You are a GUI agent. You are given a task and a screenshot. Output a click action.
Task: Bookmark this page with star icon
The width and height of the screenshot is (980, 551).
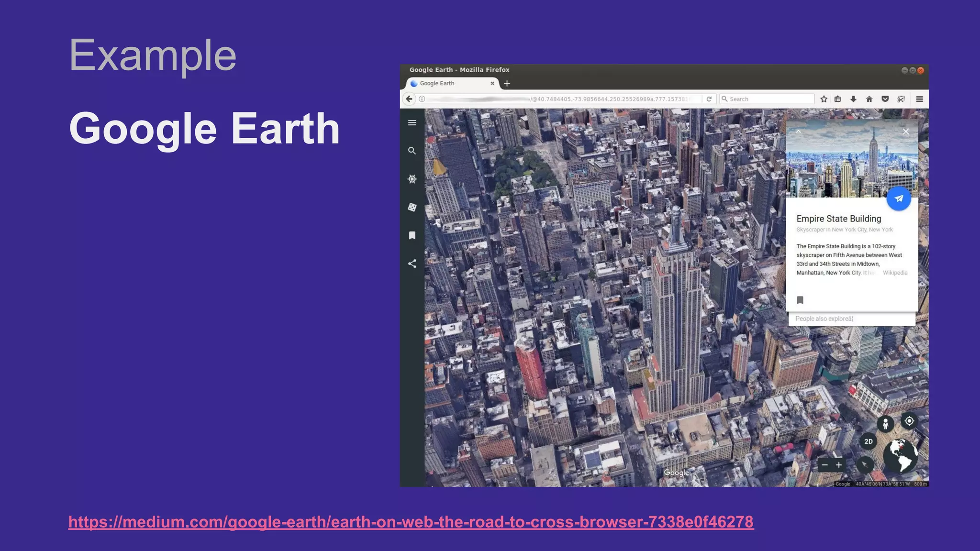pyautogui.click(x=824, y=99)
